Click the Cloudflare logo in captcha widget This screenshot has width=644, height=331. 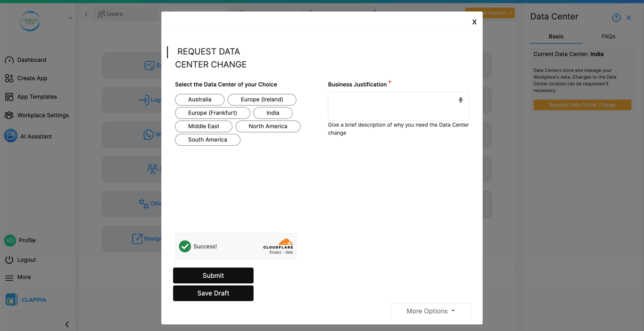(278, 244)
